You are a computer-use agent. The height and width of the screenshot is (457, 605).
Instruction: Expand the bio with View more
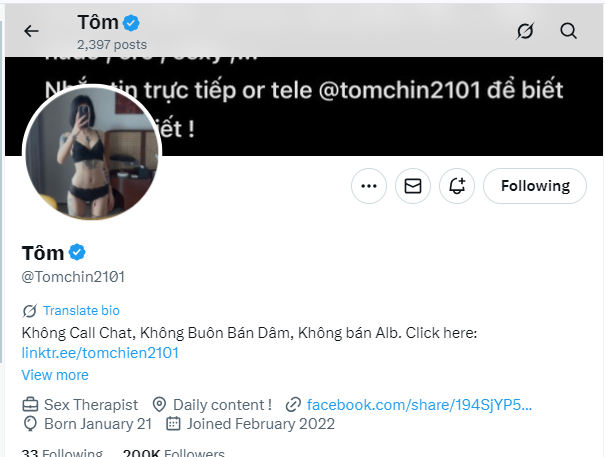pos(55,375)
